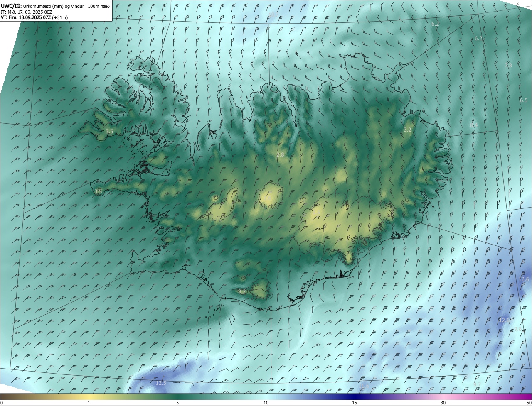The width and height of the screenshot is (532, 406).
Task: Click the 2.8 value label
Action: click(280, 155)
